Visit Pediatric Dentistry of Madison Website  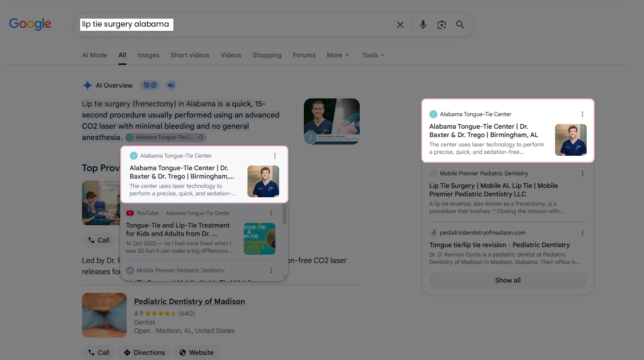197,353
